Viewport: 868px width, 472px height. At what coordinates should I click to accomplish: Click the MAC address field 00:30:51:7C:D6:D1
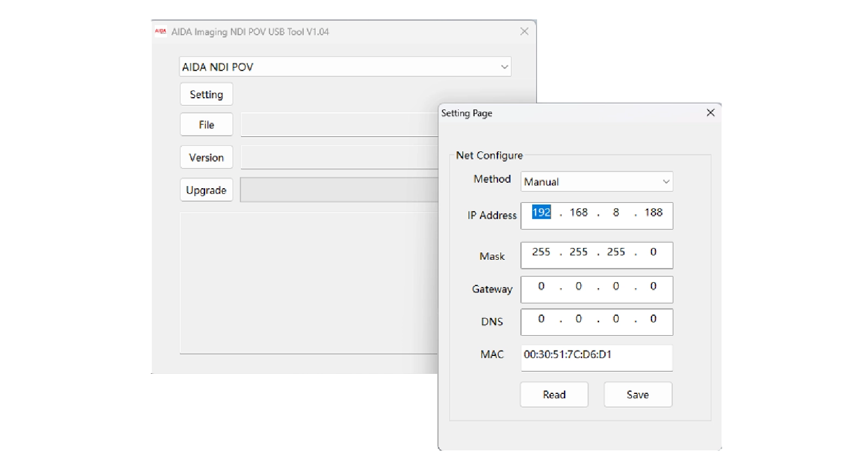point(597,358)
